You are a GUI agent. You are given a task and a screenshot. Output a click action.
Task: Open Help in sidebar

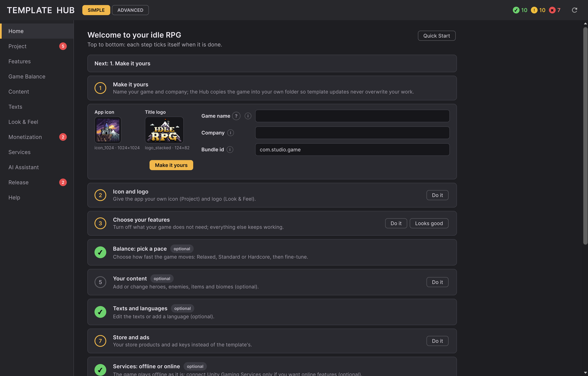[37, 197]
